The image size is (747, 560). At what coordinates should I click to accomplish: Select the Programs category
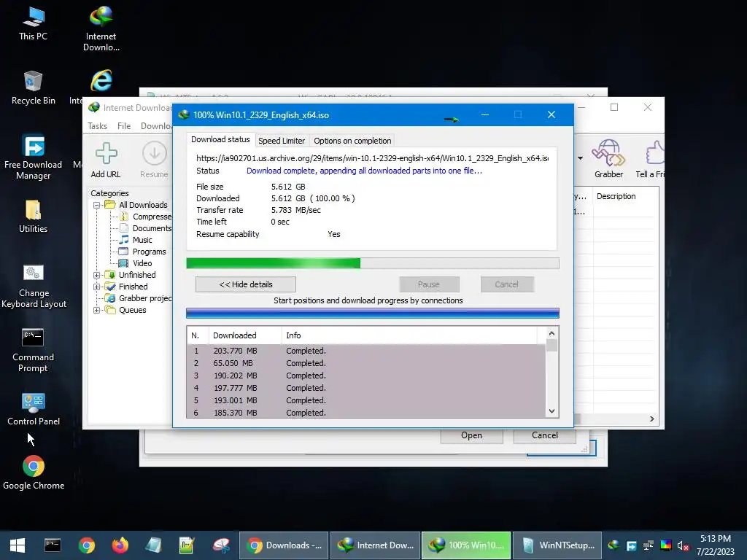143,252
